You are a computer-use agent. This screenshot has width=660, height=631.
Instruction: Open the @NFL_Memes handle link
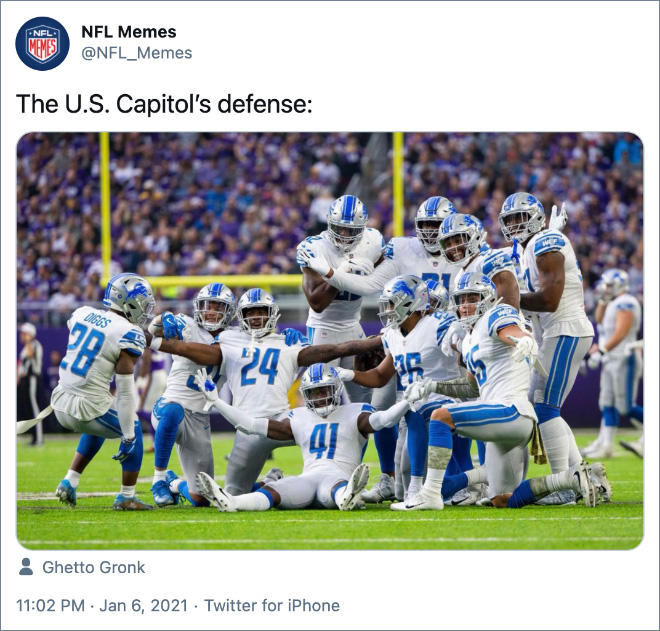[137, 53]
